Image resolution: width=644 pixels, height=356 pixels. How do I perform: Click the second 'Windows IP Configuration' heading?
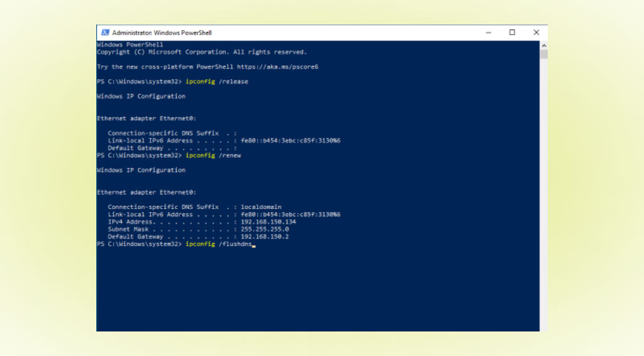(x=142, y=170)
